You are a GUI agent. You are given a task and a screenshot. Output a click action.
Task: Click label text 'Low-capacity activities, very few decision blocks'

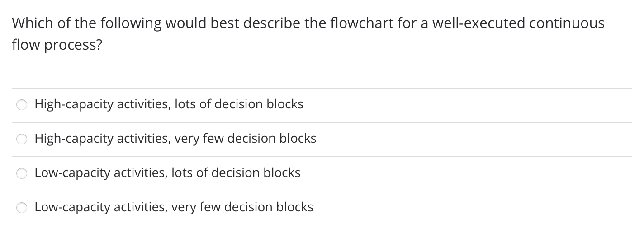coord(174,207)
